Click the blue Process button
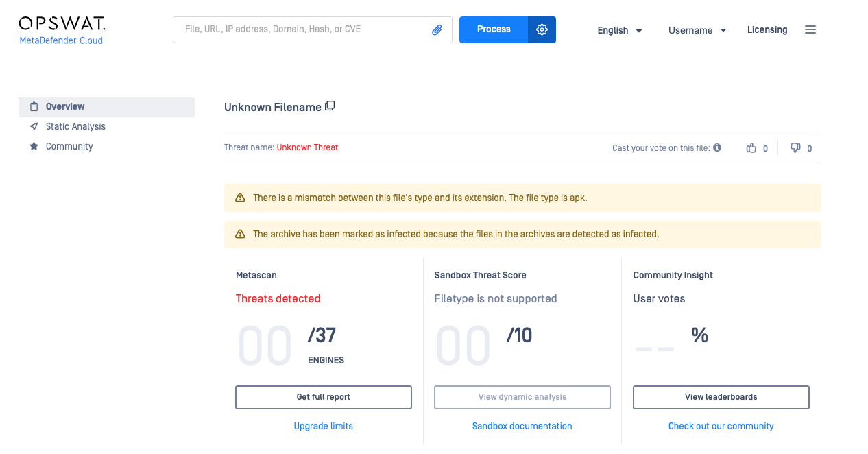This screenshot has height=454, width=868. point(494,29)
